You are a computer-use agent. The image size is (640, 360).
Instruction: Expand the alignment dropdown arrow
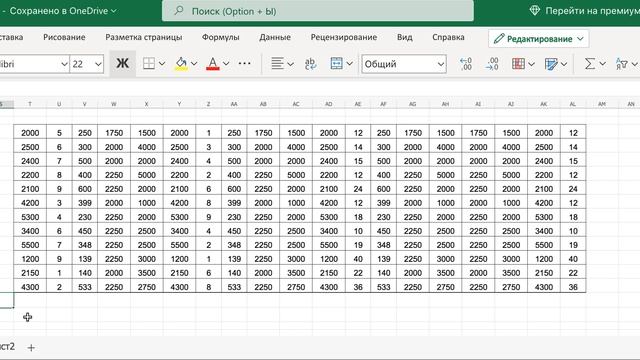290,64
